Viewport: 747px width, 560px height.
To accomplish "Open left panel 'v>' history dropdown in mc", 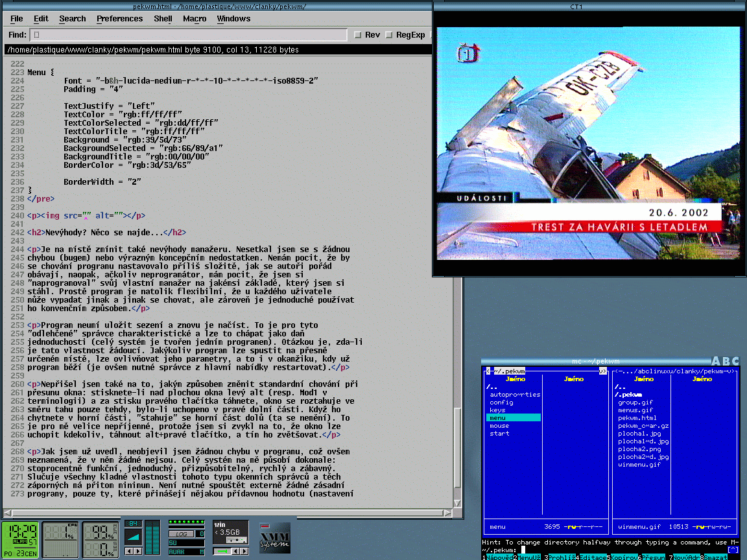I will click(x=602, y=371).
